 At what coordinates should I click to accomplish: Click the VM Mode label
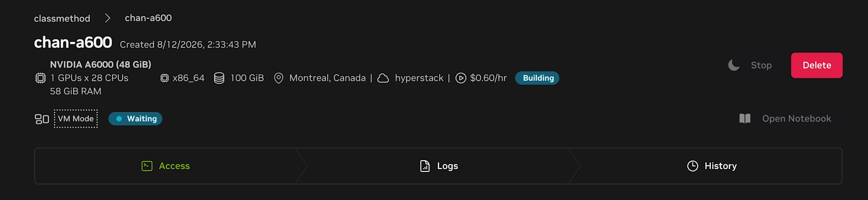[x=76, y=119]
